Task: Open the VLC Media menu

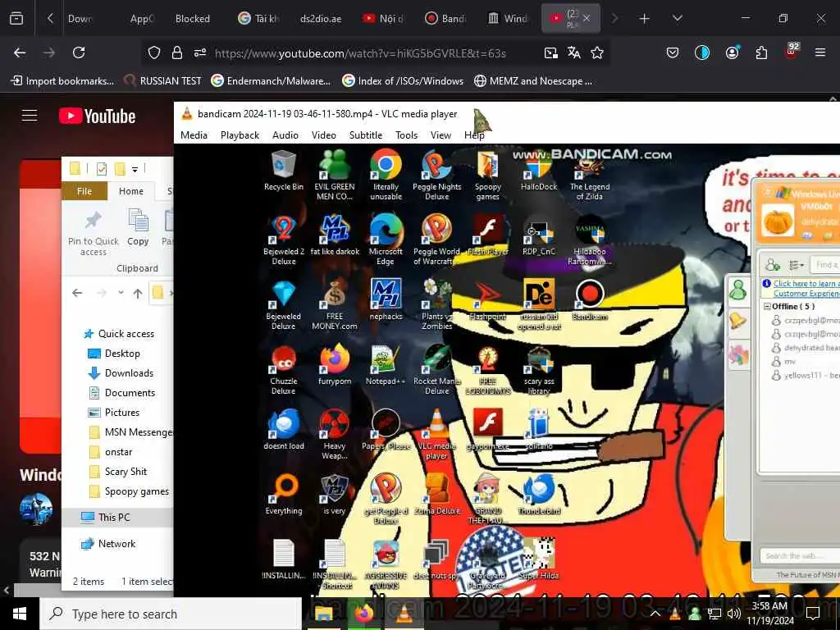Action: (x=194, y=135)
